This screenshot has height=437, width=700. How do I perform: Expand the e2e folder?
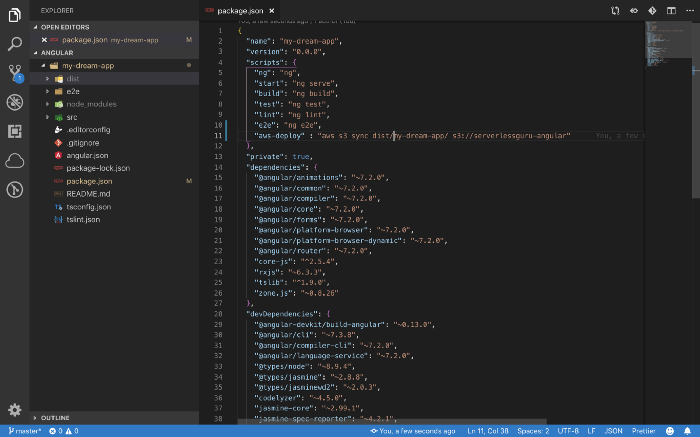coord(47,92)
